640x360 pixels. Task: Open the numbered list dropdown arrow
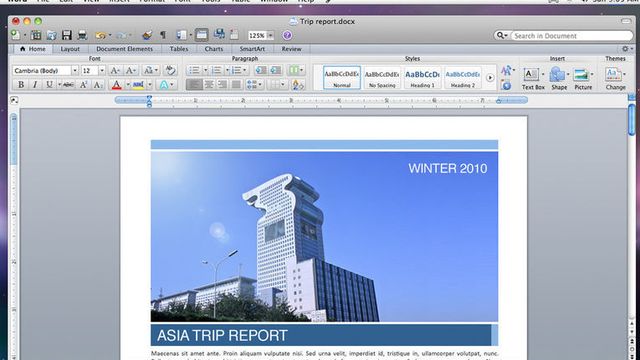click(227, 70)
